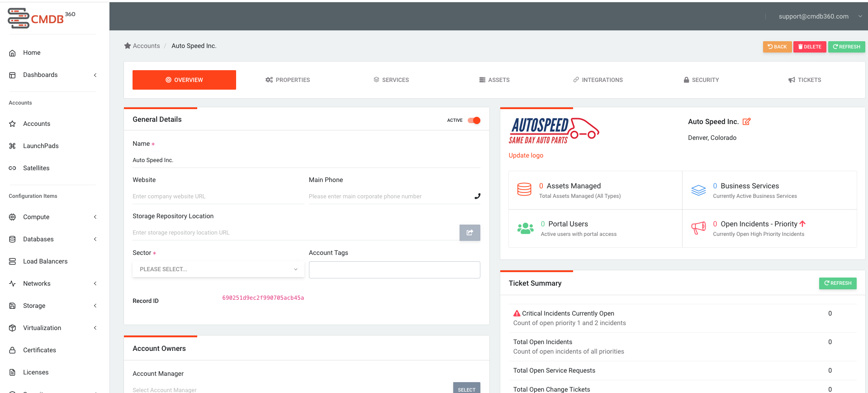Click the Open Incidents megaphone icon
This screenshot has width=868, height=393.
point(698,228)
